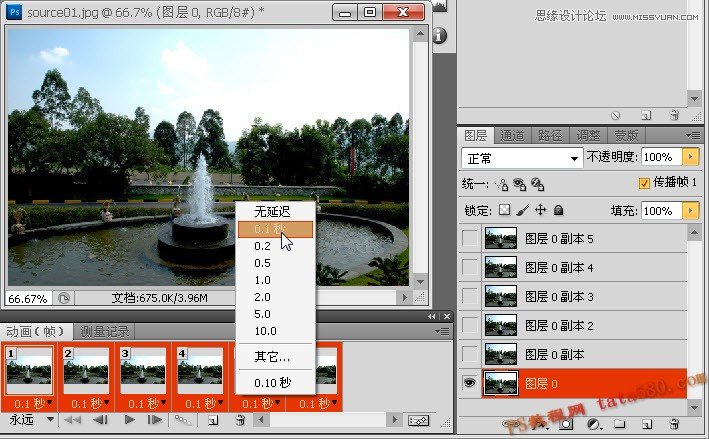Show the 图层 0 副本 5 layer
This screenshot has height=439, width=709.
coord(470,239)
